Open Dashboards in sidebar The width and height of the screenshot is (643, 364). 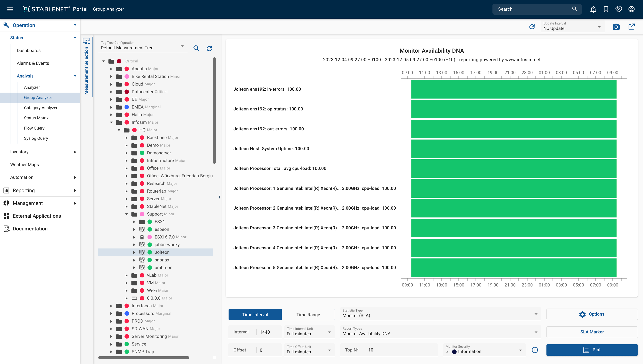coord(28,51)
